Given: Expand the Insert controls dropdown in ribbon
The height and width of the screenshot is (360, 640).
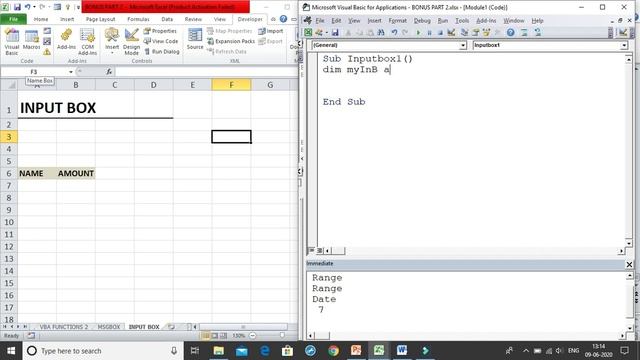Looking at the screenshot, I should point(112,52).
